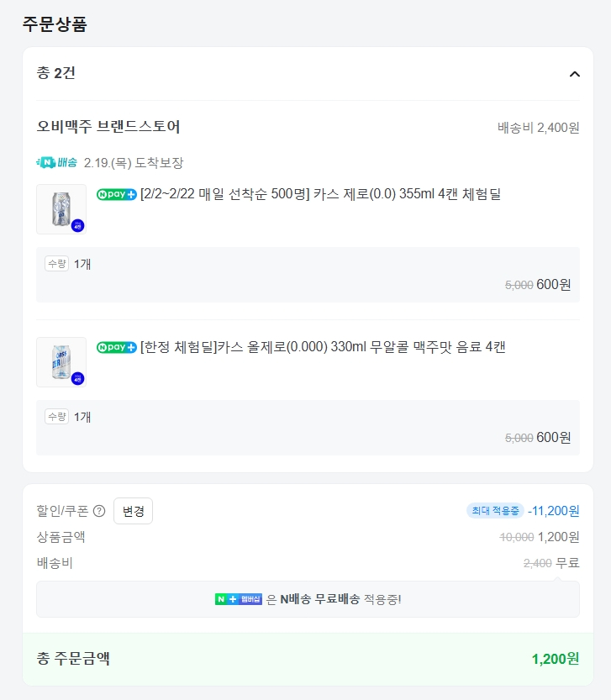Click the 총 주문금액 1,200원 total
The image size is (611, 700).
(555, 659)
